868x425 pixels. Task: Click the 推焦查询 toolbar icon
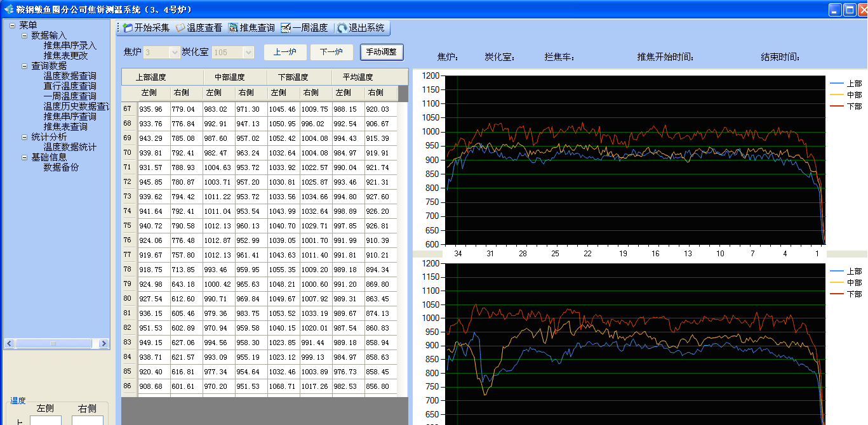234,28
